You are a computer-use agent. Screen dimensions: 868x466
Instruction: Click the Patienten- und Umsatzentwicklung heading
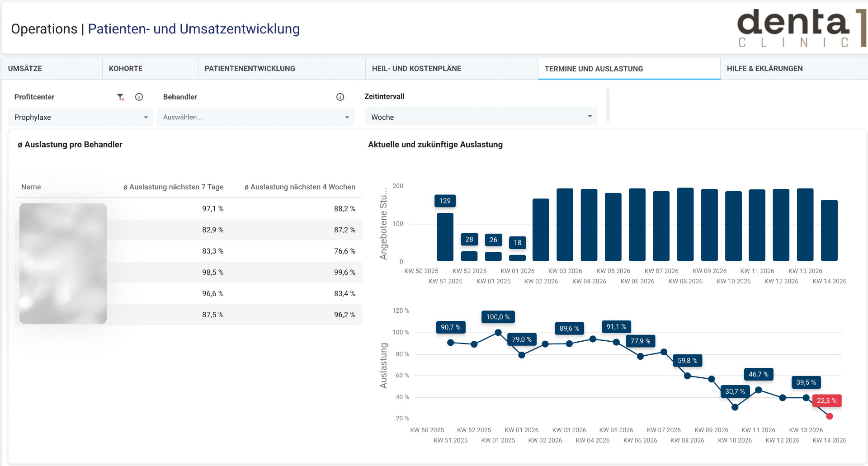194,29
